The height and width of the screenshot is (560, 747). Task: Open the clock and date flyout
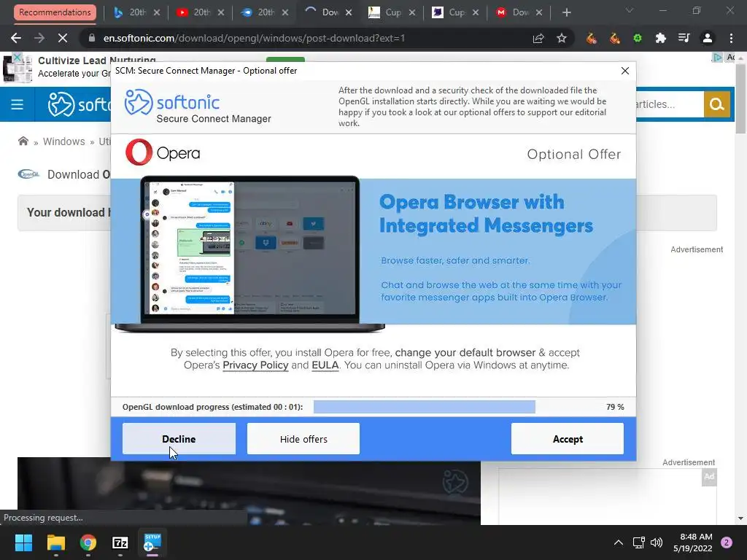(x=693, y=542)
